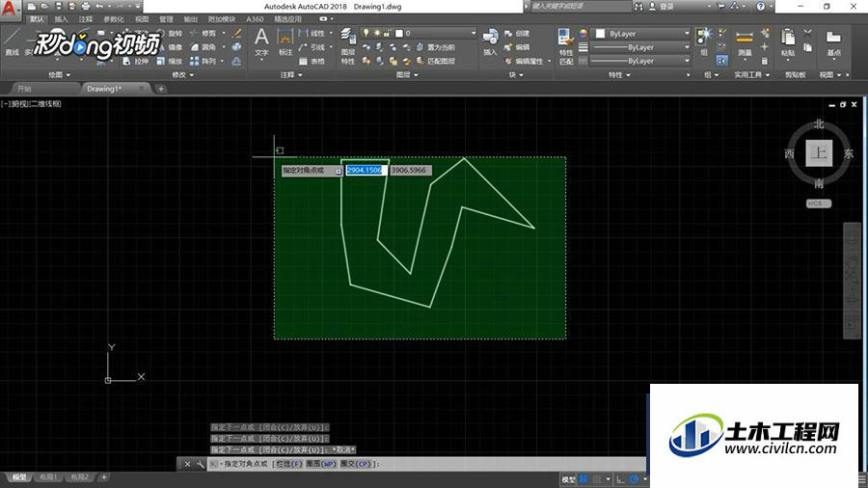
Task: Open Layer Properties (图层特性) manager
Action: point(347,45)
